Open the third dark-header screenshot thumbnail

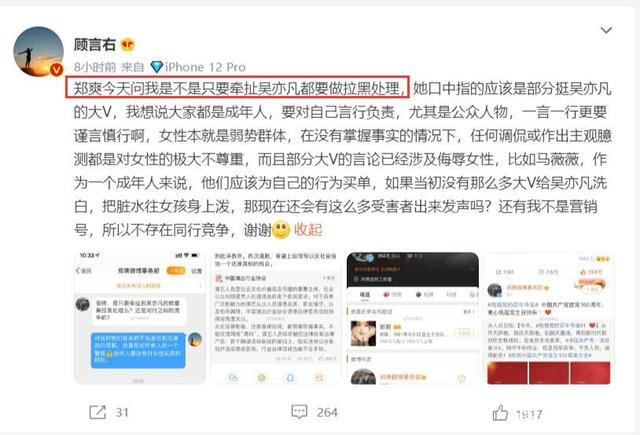point(412,318)
